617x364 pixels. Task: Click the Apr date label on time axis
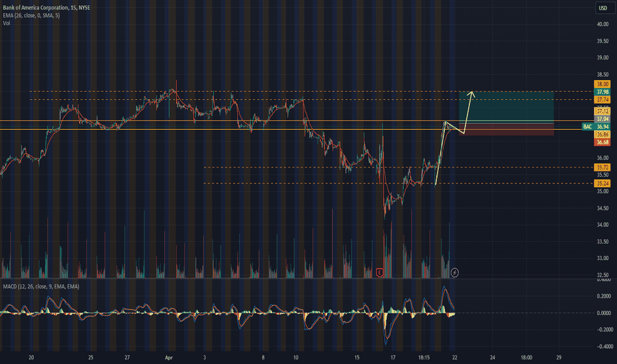169,357
